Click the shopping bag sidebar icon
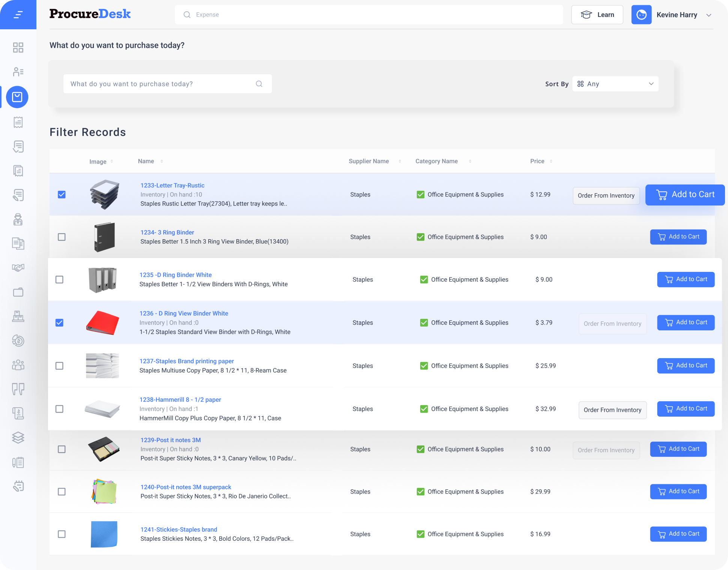The image size is (728, 570). [x=17, y=97]
